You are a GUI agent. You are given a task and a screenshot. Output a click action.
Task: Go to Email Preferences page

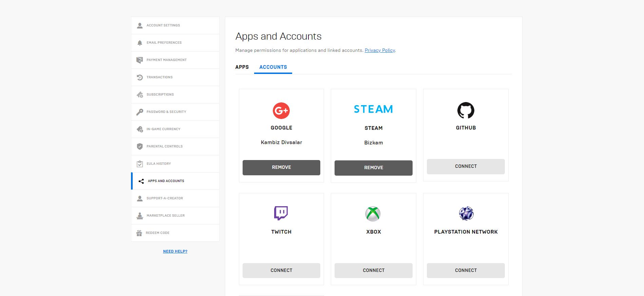tap(175, 43)
